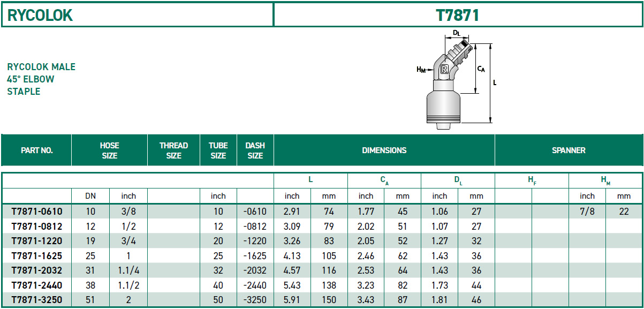Click the DIMENSIONS header cell
Viewport: 644px width, 309px height.
coord(384,150)
